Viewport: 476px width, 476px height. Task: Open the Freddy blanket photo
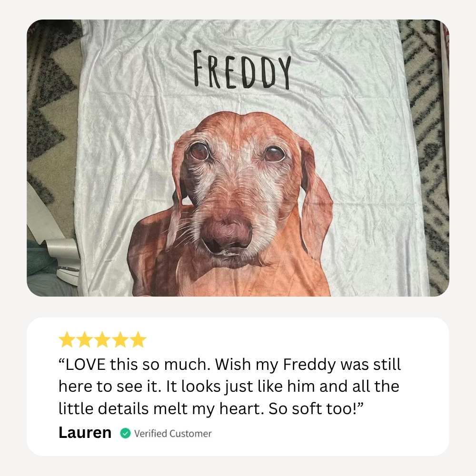click(x=238, y=158)
